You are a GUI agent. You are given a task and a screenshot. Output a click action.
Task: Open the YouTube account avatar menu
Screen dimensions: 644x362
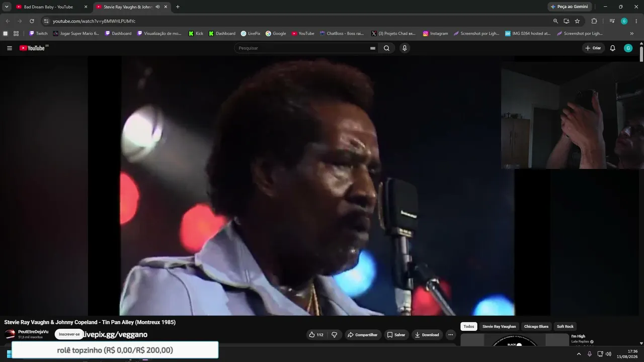[628, 48]
